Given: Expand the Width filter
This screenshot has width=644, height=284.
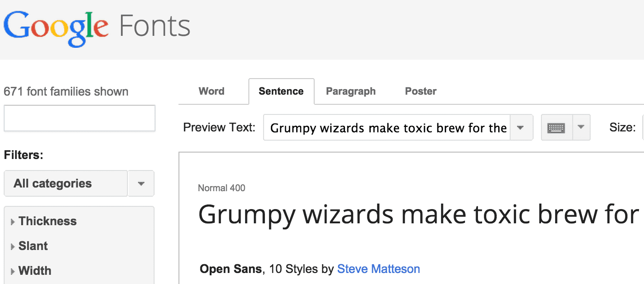Looking at the screenshot, I should 31,271.
